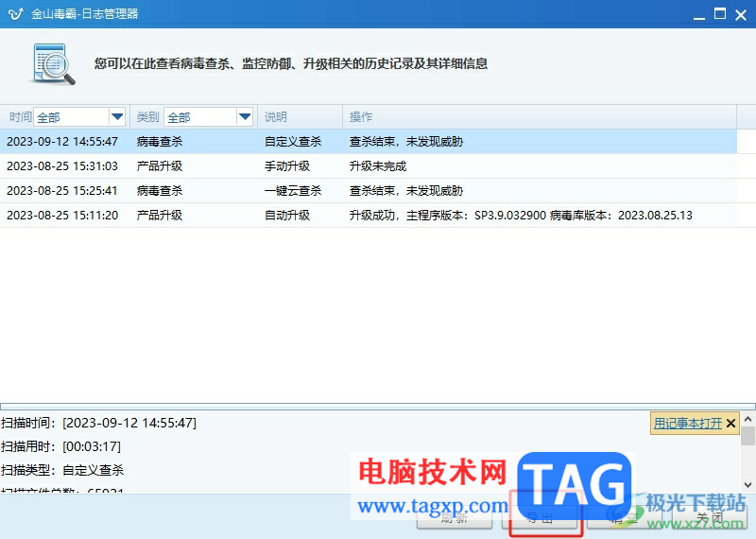This screenshot has width=756, height=539.
Task: Click the 扫描时间 line in the detail pane
Action: 99,423
